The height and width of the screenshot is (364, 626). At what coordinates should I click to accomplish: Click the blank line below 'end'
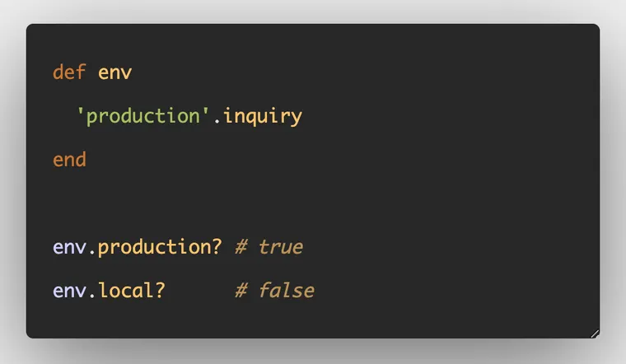(x=313, y=203)
